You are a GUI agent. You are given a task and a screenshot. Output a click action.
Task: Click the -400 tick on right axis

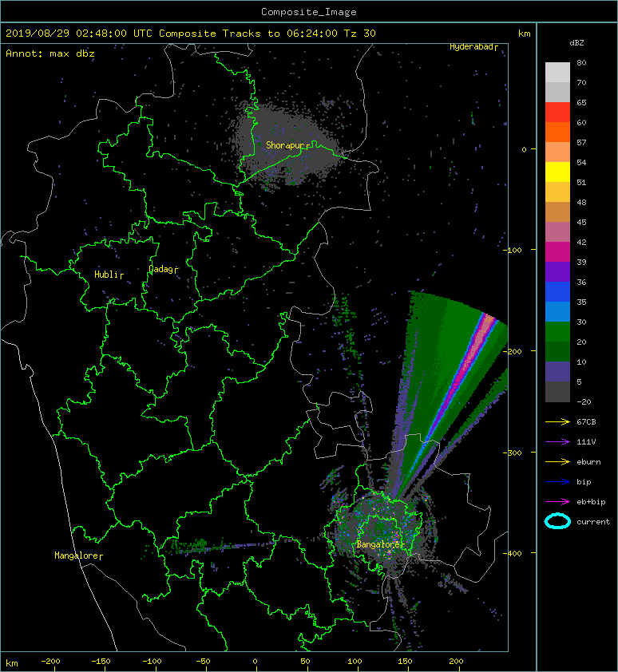512,553
